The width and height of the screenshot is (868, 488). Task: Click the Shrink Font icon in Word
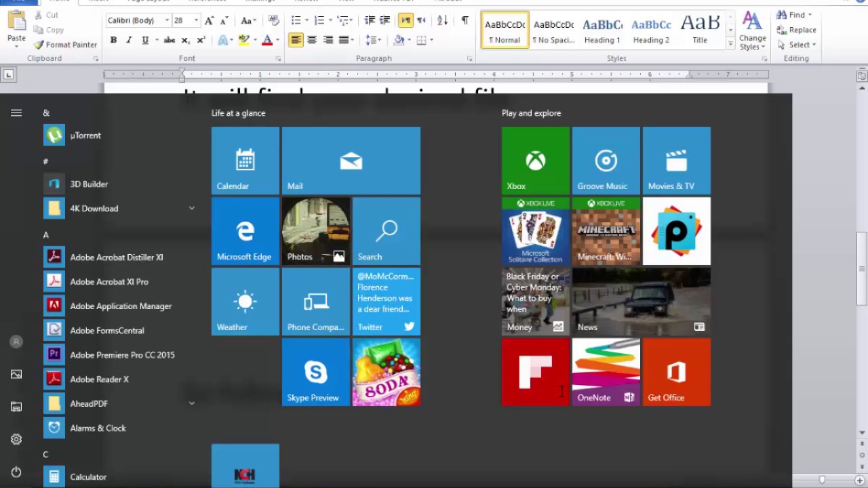[x=224, y=20]
